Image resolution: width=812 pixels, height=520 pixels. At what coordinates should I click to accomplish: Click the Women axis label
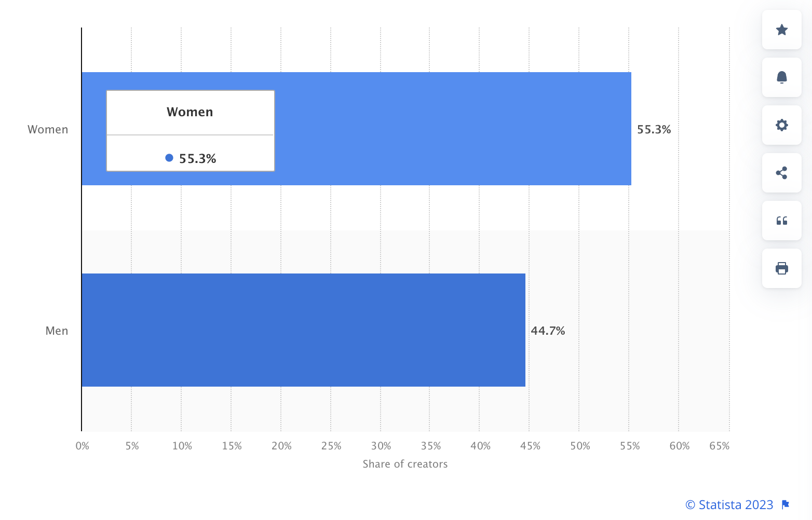point(48,129)
